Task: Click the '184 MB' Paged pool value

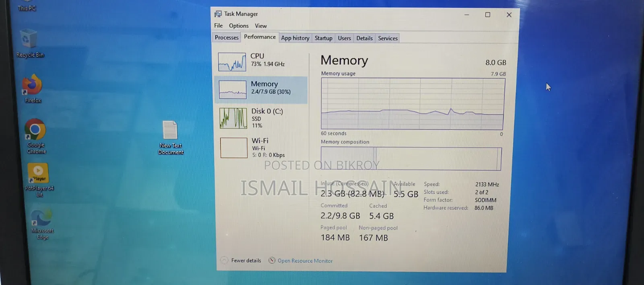Action: pos(335,238)
